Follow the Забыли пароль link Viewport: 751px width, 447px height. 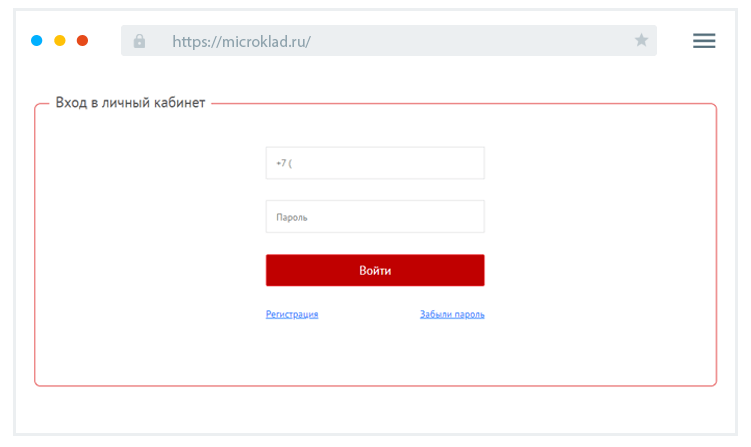coord(452,314)
